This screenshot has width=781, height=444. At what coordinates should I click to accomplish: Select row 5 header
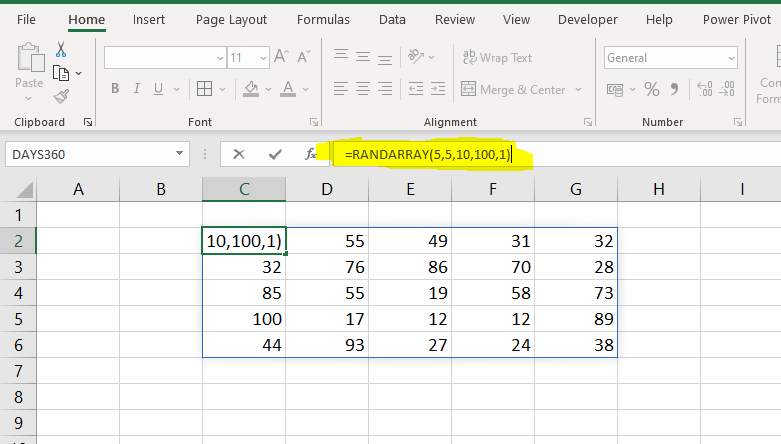(x=18, y=319)
